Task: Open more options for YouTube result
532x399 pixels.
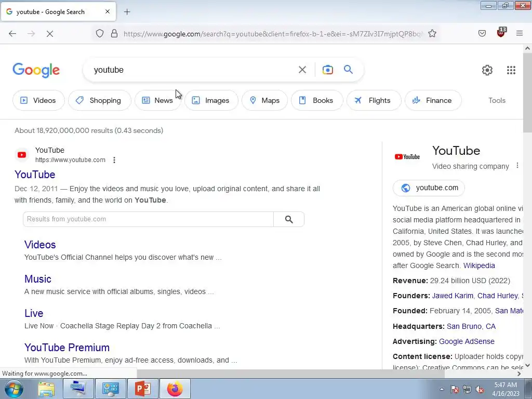Action: (x=114, y=160)
